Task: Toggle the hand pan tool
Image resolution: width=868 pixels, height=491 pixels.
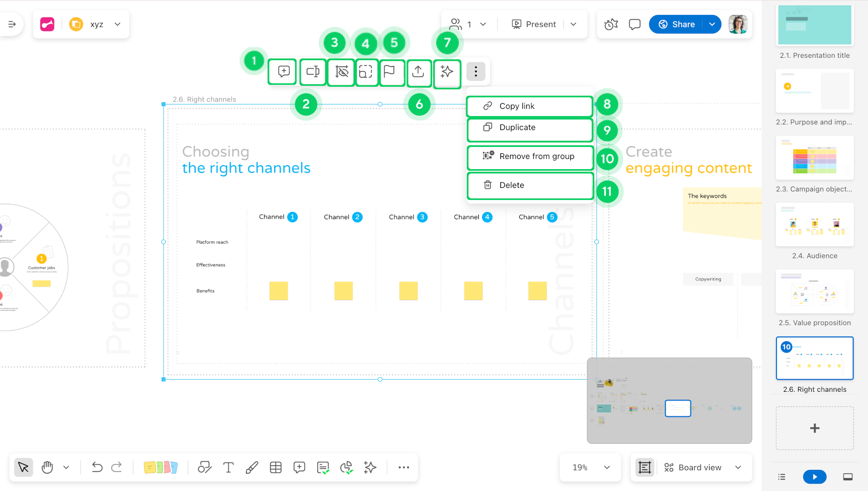Action: coord(47,467)
